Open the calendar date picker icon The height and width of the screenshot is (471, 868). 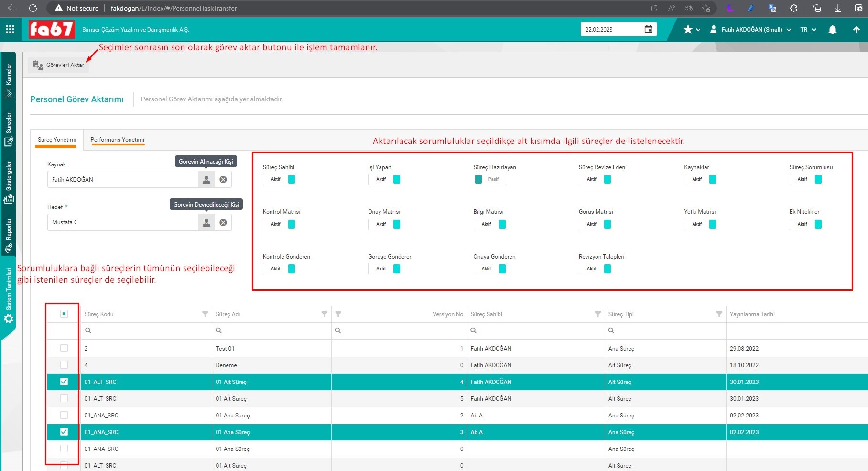[648, 29]
